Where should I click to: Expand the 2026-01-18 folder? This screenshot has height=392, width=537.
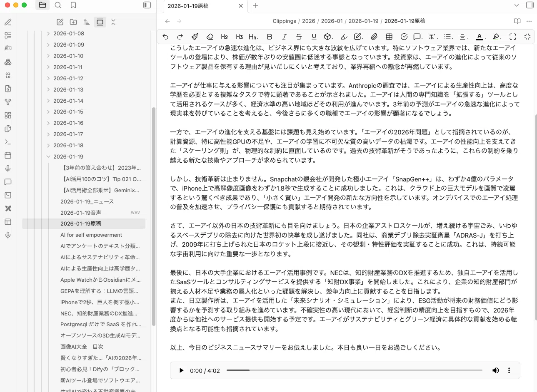click(x=48, y=145)
